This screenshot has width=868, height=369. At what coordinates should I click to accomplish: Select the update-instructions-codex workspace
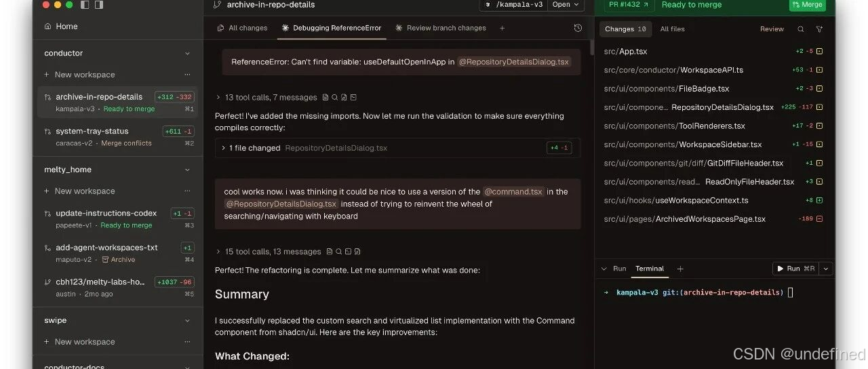point(118,218)
